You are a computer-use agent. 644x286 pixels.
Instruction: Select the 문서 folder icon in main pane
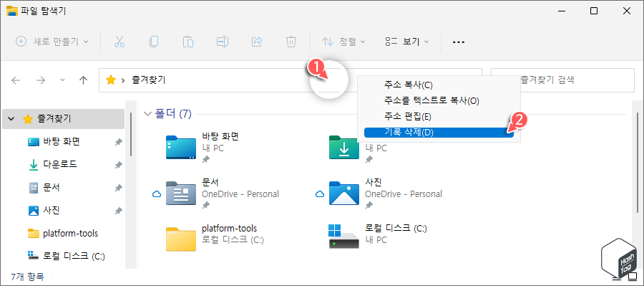(181, 193)
